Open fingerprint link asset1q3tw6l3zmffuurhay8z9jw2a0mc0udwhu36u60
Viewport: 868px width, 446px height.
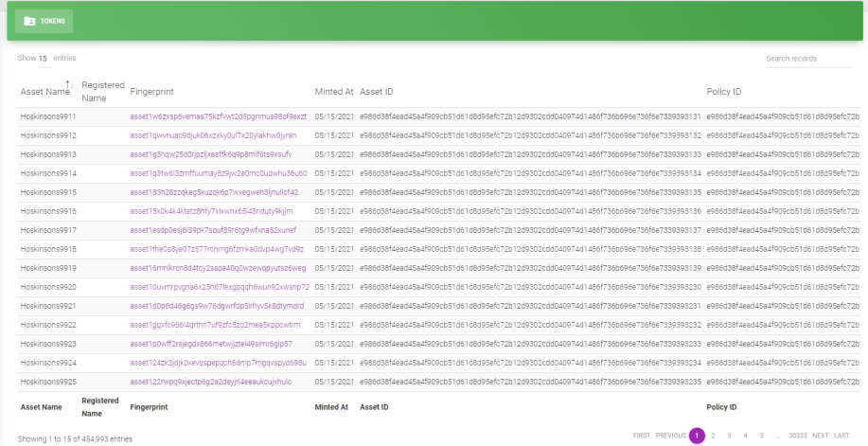click(x=219, y=173)
